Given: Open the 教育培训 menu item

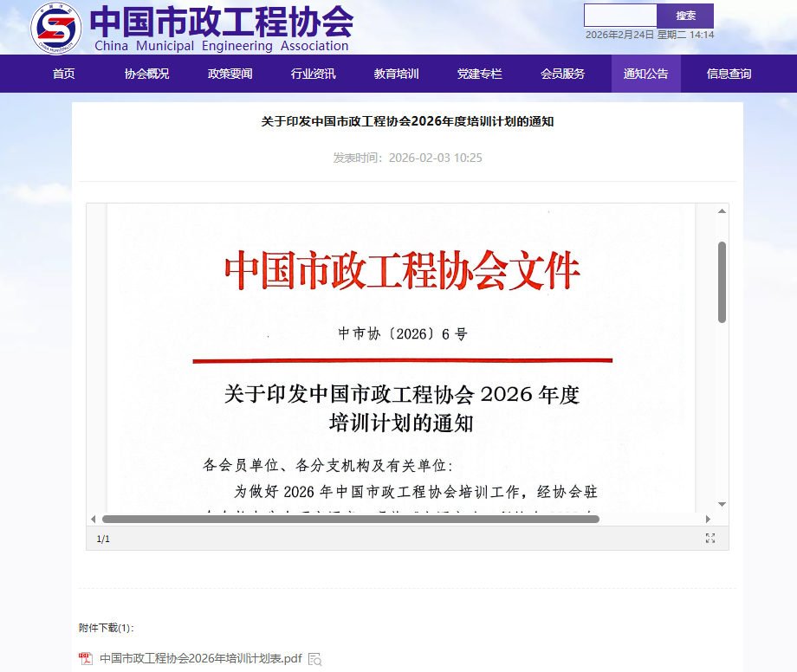Looking at the screenshot, I should click(x=396, y=74).
